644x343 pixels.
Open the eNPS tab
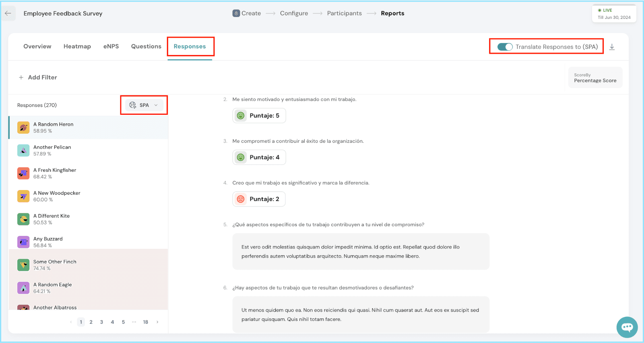111,46
